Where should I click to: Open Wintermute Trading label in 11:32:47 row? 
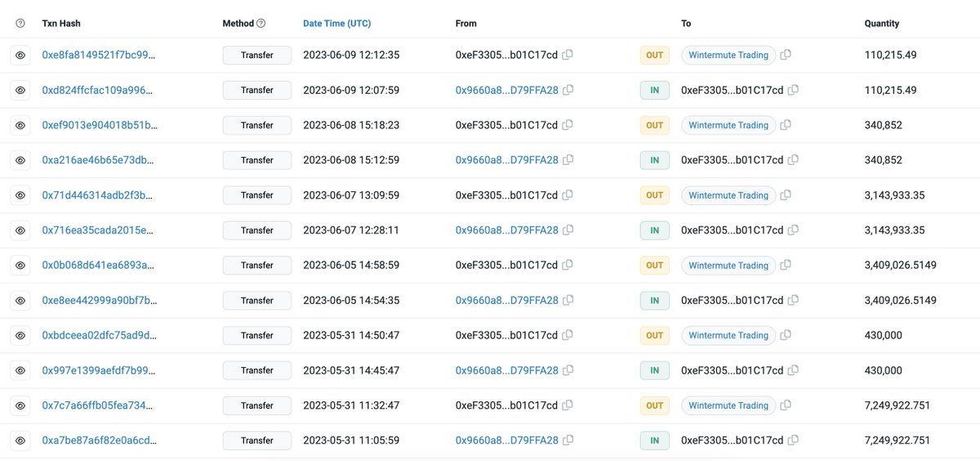(728, 405)
